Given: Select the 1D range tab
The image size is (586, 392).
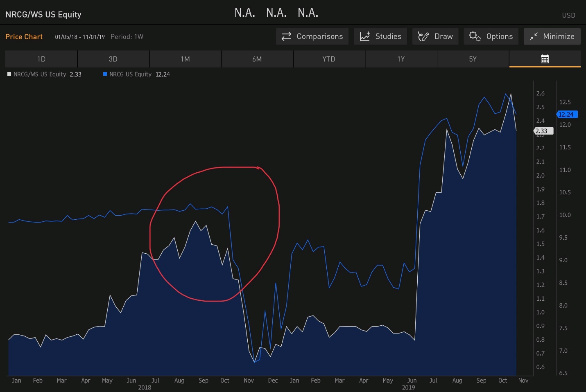Looking at the screenshot, I should pos(41,59).
